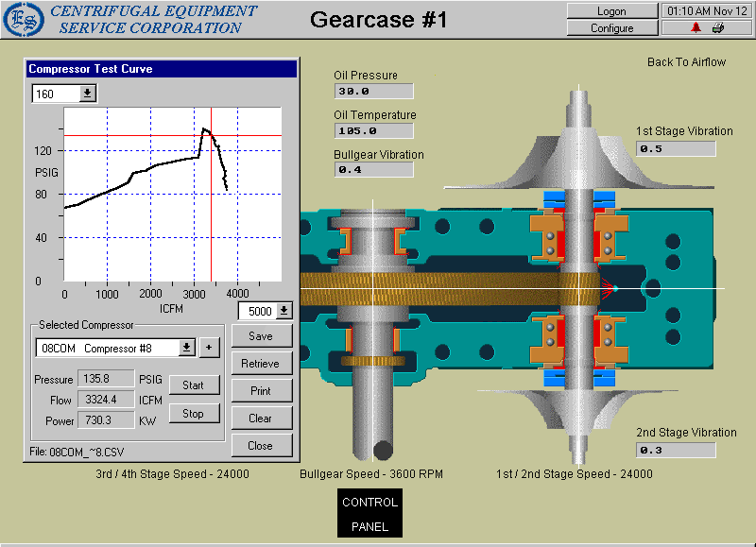Click the Gearcase #1 title

(x=379, y=20)
